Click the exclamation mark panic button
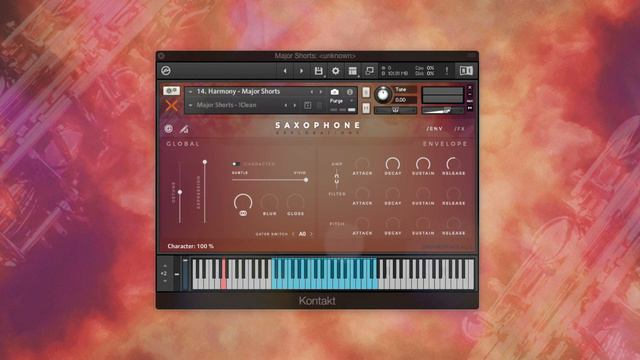Image resolution: width=640 pixels, height=360 pixels. [447, 71]
